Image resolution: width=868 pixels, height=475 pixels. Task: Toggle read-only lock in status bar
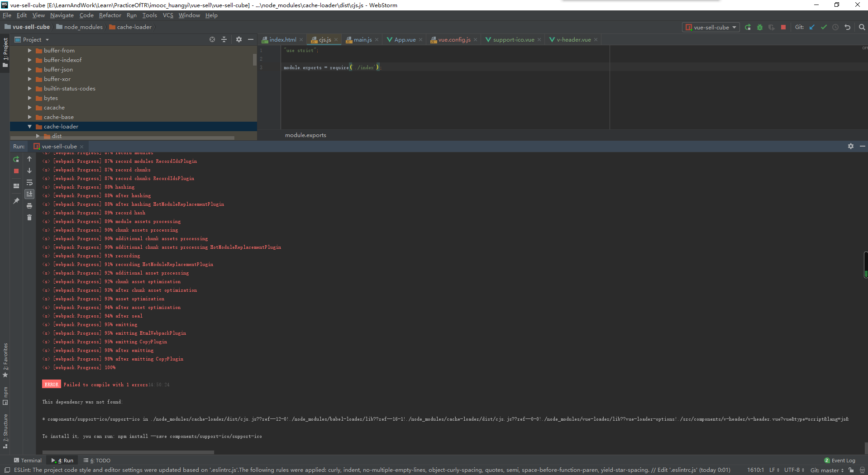[851, 470]
